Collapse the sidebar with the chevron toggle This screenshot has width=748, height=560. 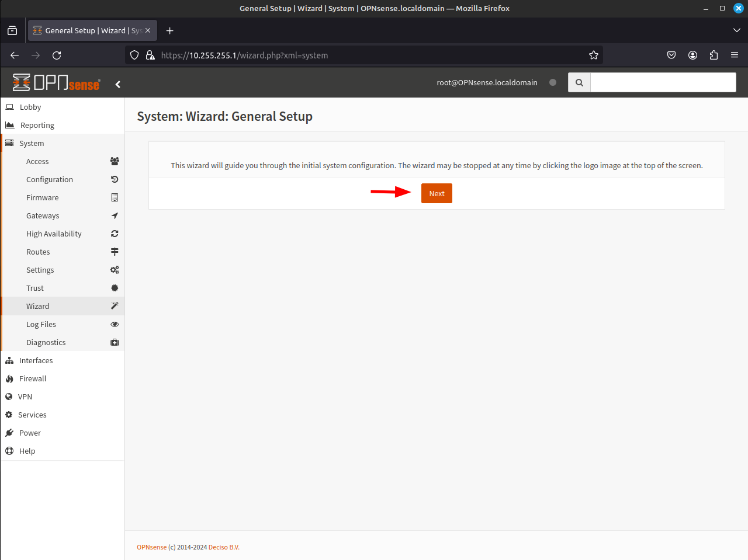point(118,84)
